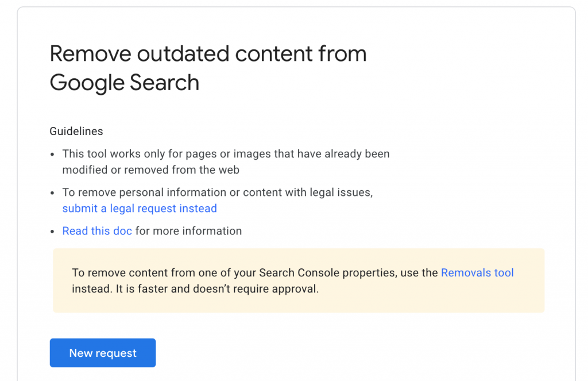Click the bullet beside This tool works only
This screenshot has height=381, width=588.
52,154
